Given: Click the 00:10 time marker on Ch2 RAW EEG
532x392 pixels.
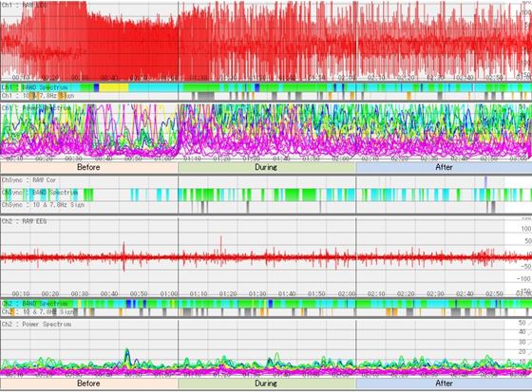Looking at the screenshot, I should [x=21, y=293].
